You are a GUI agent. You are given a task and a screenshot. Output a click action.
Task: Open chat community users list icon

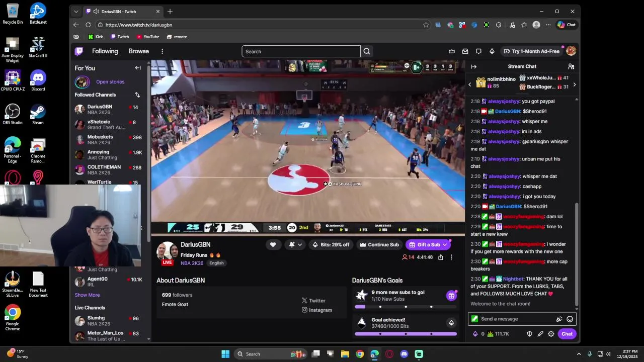[x=571, y=66]
